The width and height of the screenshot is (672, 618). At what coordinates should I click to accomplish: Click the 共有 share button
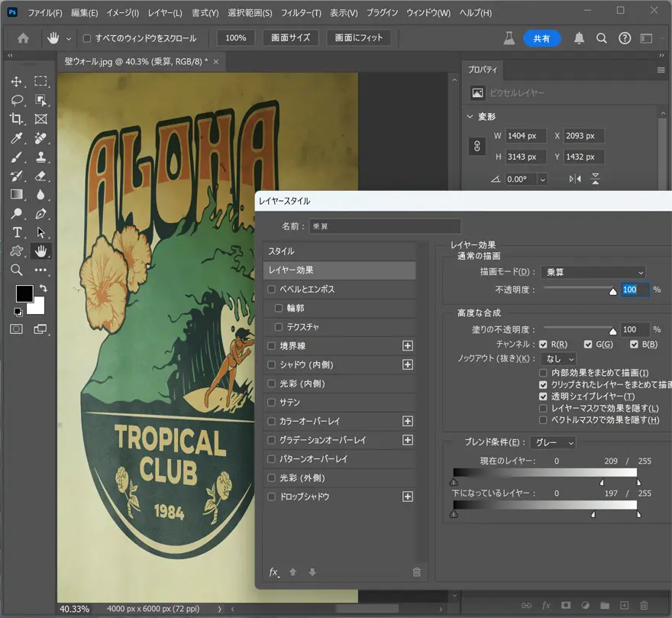[541, 38]
